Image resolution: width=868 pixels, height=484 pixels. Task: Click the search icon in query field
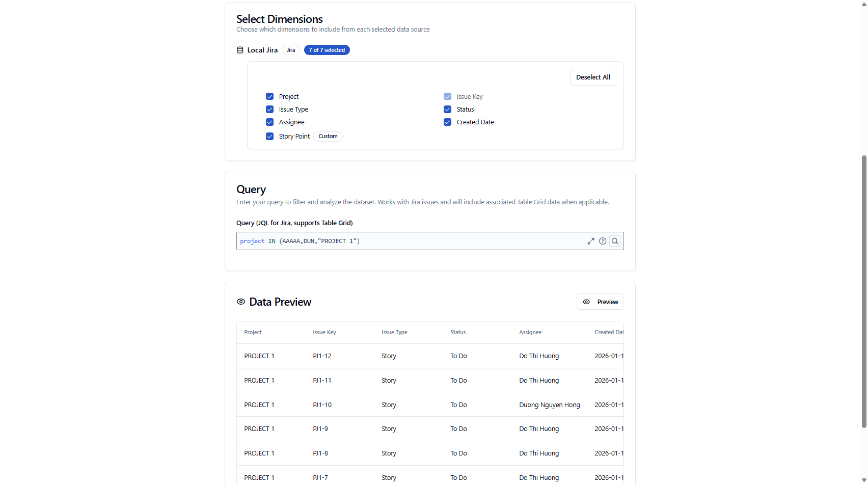click(615, 241)
